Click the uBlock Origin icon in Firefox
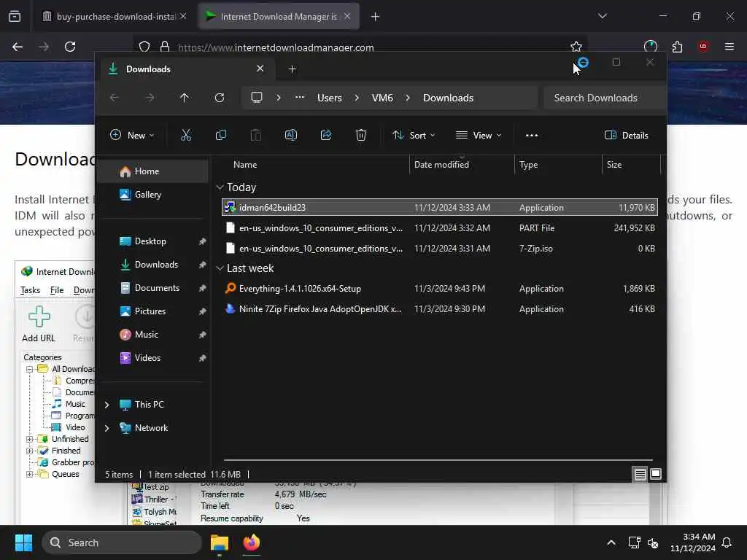This screenshot has width=747, height=560. [703, 47]
